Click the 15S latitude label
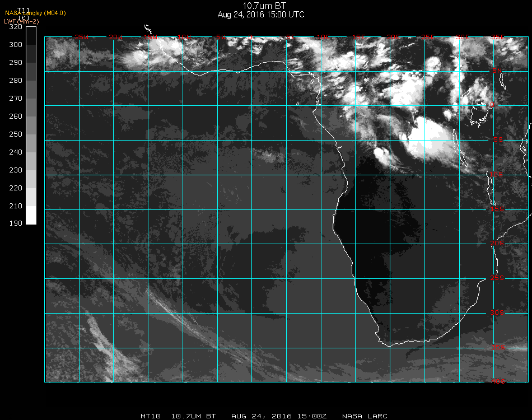The width and height of the screenshot is (532, 420). [497, 209]
